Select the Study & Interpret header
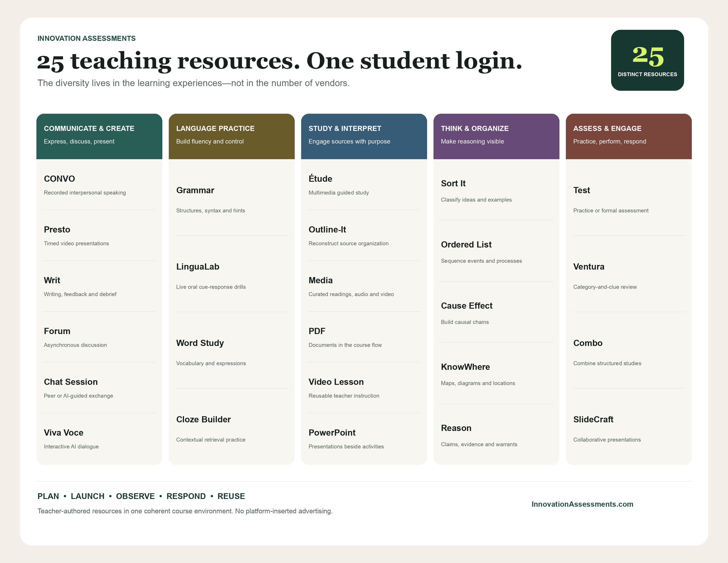Screen dimensions: 728x563 [364, 136]
